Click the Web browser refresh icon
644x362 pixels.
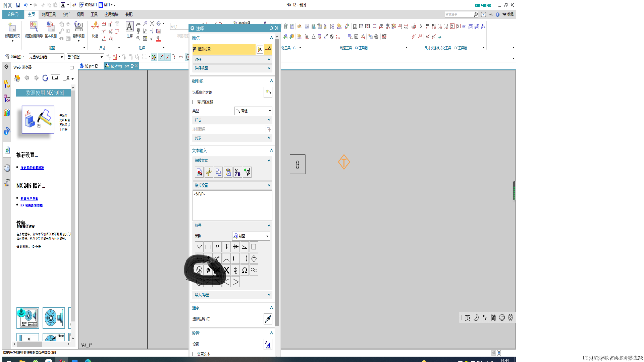(45, 78)
